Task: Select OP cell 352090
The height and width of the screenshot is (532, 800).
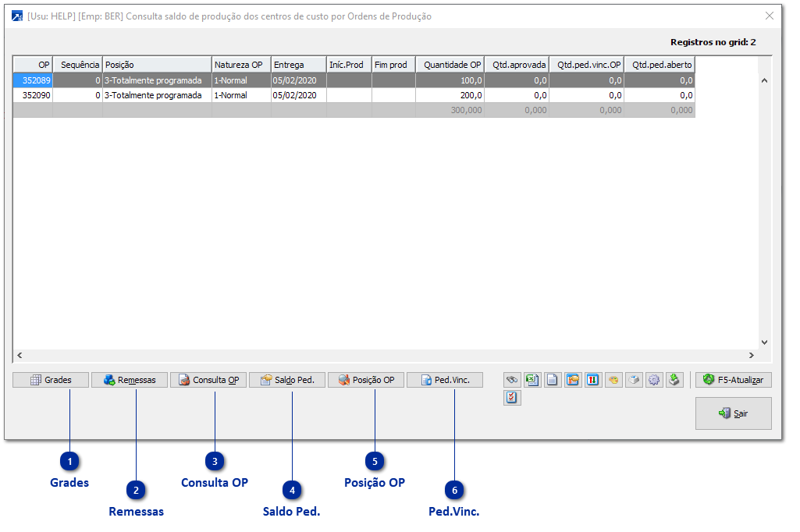Action: (33, 95)
